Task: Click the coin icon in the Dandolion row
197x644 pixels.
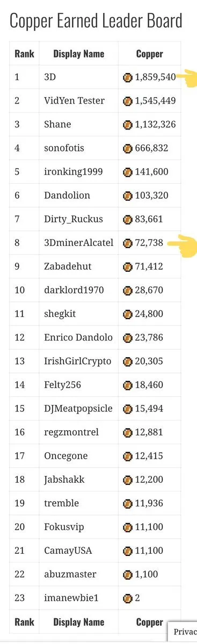Action: pos(128,196)
